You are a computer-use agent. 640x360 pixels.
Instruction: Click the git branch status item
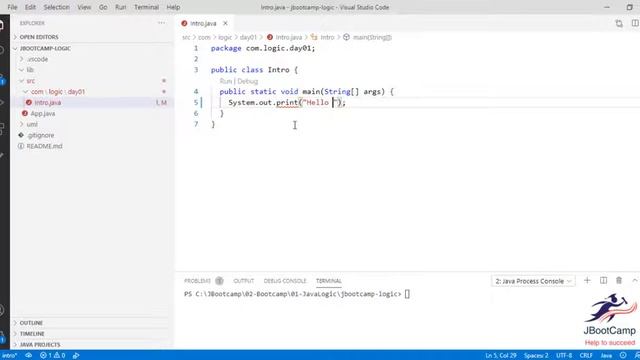9,355
